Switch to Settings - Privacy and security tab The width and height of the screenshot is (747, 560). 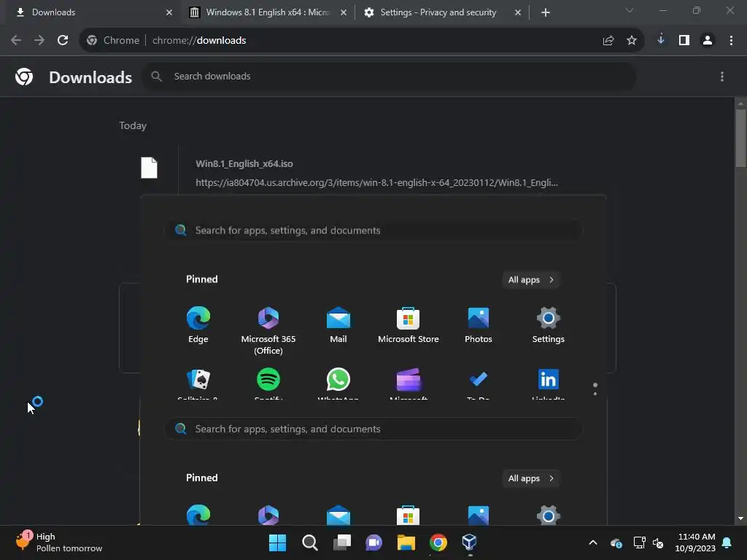tap(443, 12)
